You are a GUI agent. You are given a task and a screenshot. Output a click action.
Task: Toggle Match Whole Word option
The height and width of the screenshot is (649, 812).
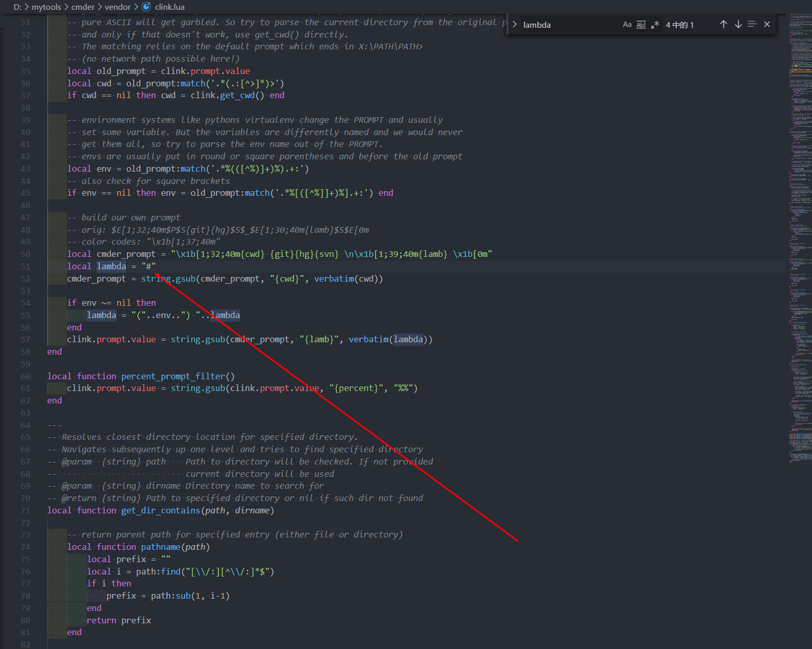coord(641,25)
